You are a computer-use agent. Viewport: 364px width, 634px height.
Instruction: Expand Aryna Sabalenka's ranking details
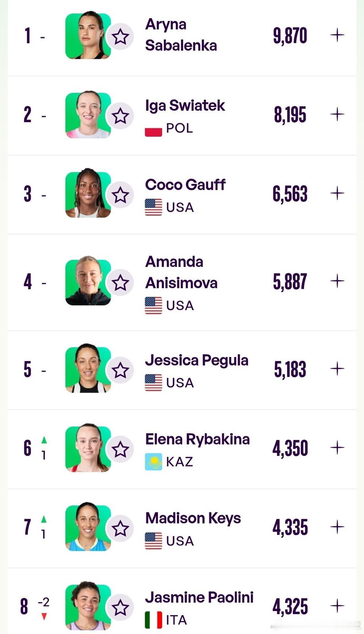point(337,35)
